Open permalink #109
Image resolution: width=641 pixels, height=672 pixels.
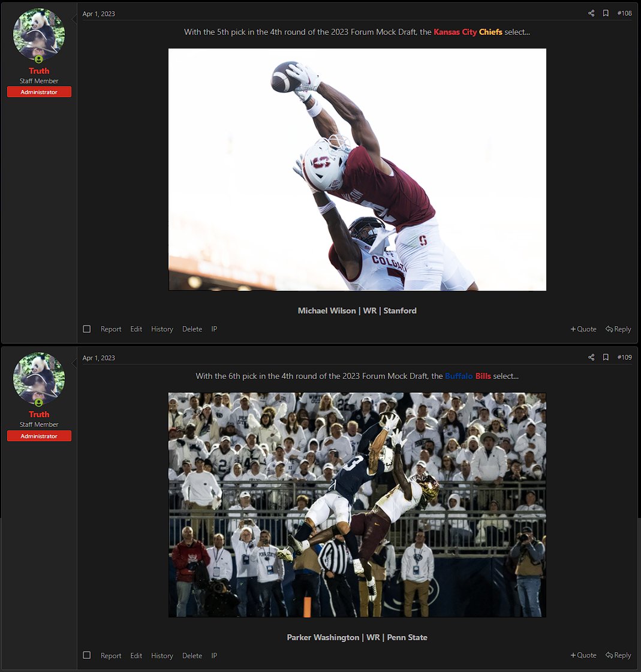[x=624, y=357]
